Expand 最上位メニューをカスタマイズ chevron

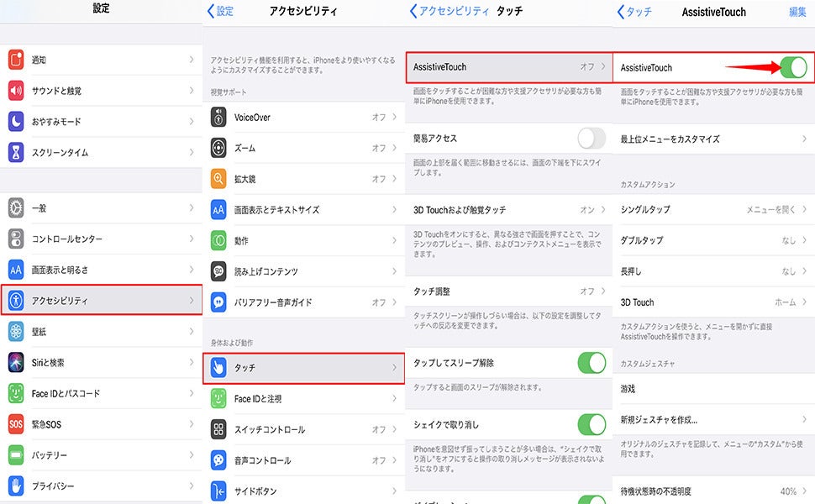[x=804, y=139]
